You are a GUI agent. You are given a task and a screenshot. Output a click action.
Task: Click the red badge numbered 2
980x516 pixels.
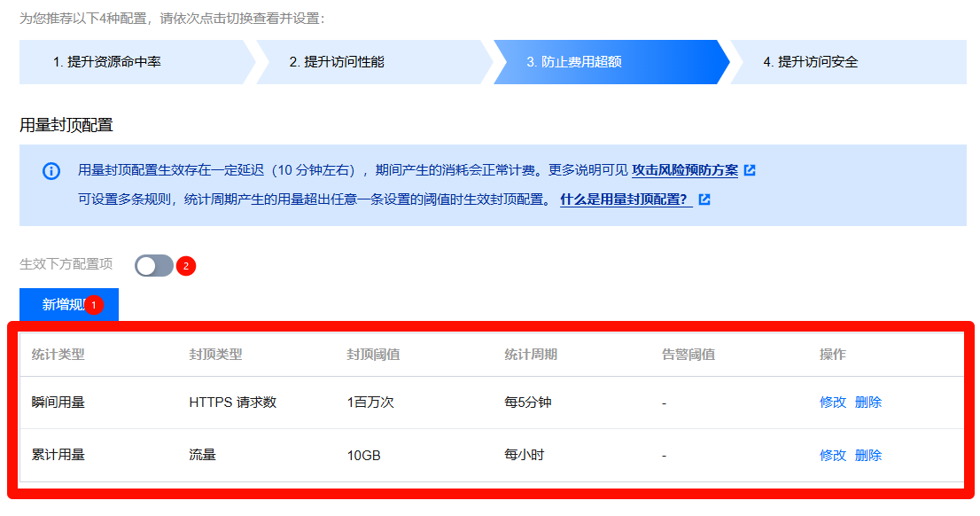[185, 265]
